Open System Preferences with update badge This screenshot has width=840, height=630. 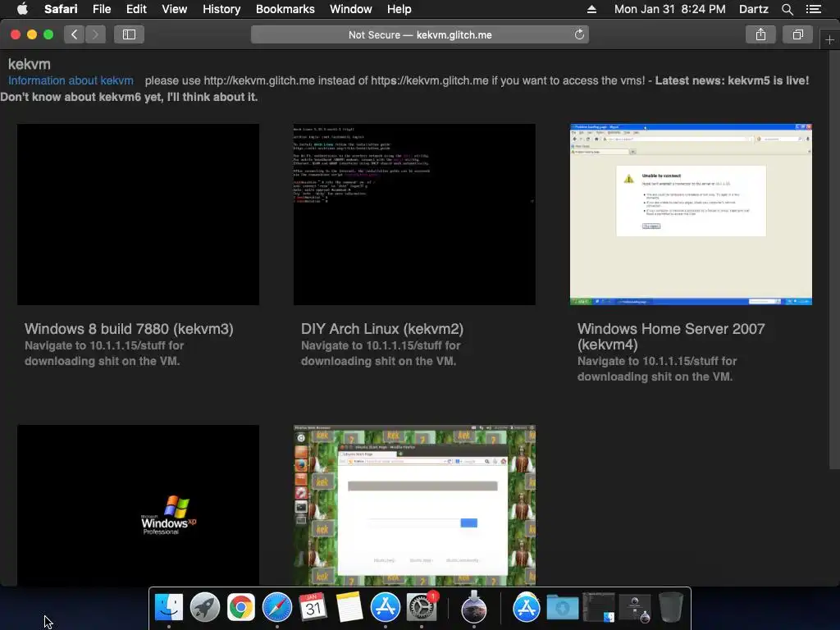pos(422,607)
